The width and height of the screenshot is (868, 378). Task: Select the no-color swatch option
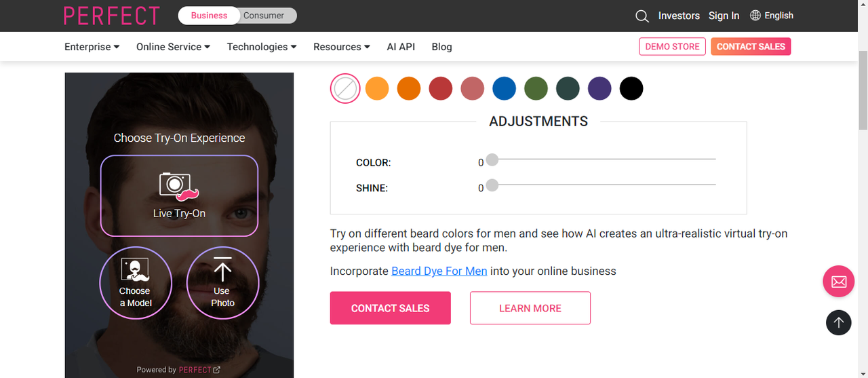[x=345, y=89]
